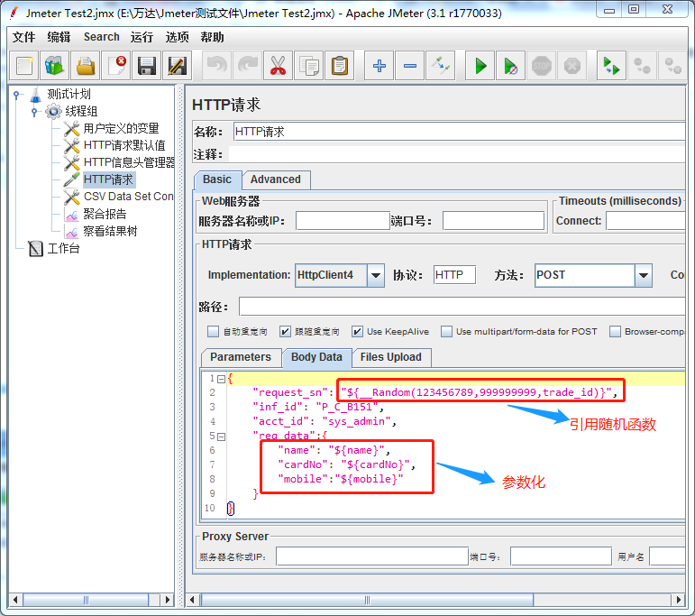Click the Stop test icon
The height and width of the screenshot is (616, 695).
click(541, 66)
